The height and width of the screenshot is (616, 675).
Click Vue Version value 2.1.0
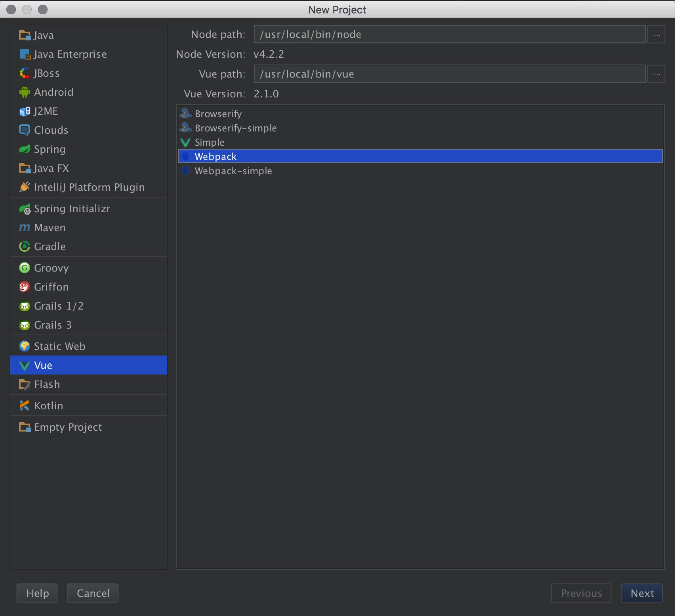266,94
